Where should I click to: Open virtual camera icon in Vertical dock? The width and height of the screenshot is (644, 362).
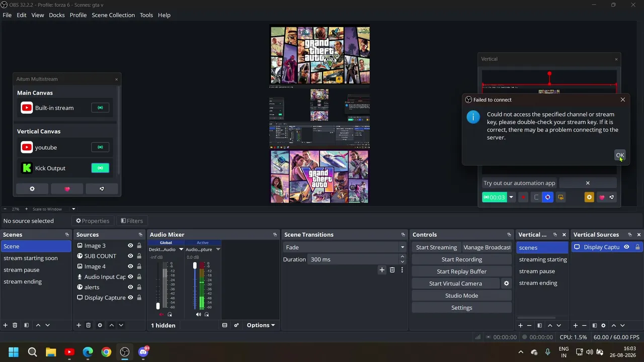point(560,197)
